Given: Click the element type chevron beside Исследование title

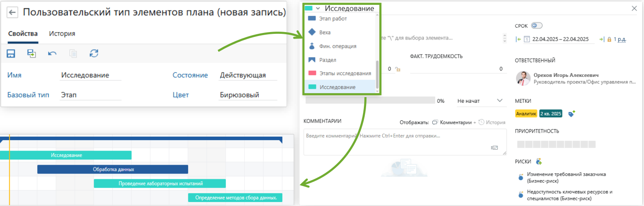Looking at the screenshot, I should (x=318, y=8).
